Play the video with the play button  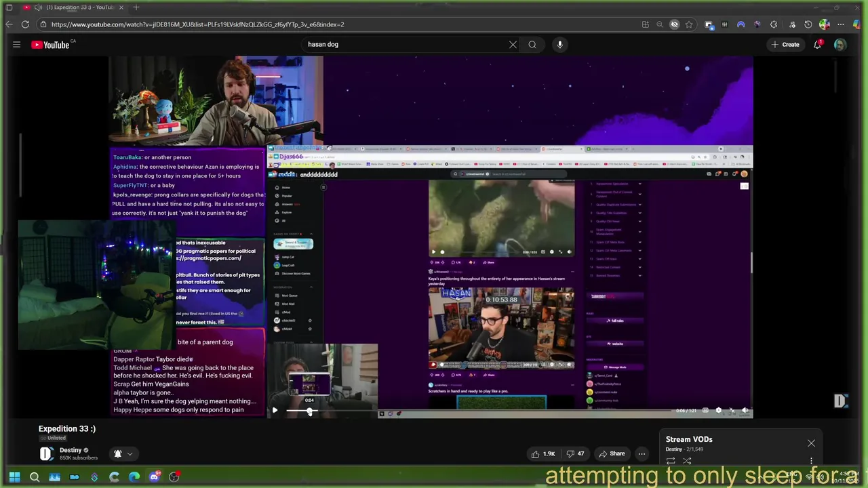click(275, 410)
